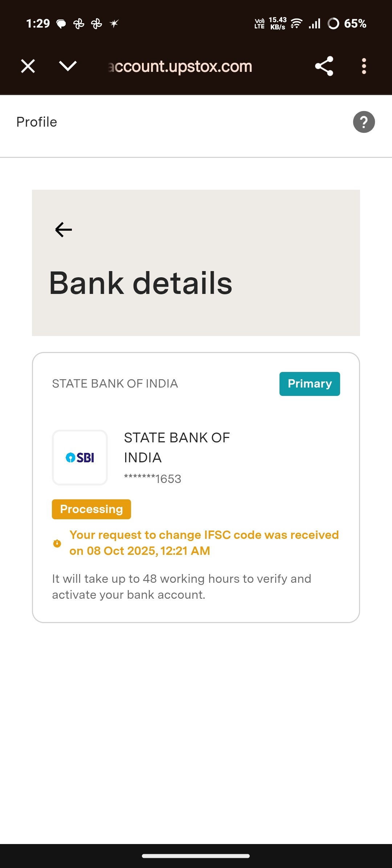Tap the 48 working hours verification note

click(x=181, y=586)
